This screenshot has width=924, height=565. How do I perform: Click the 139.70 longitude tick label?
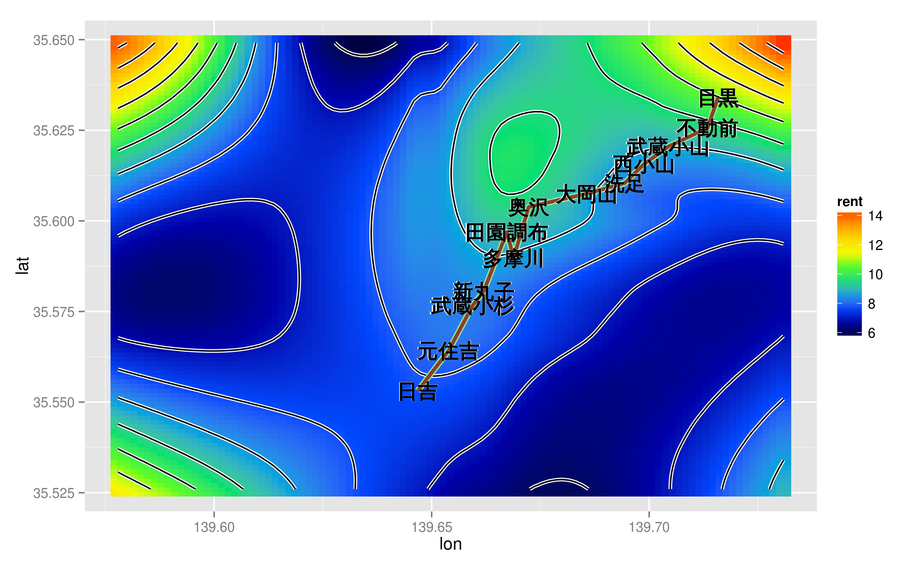(x=649, y=527)
